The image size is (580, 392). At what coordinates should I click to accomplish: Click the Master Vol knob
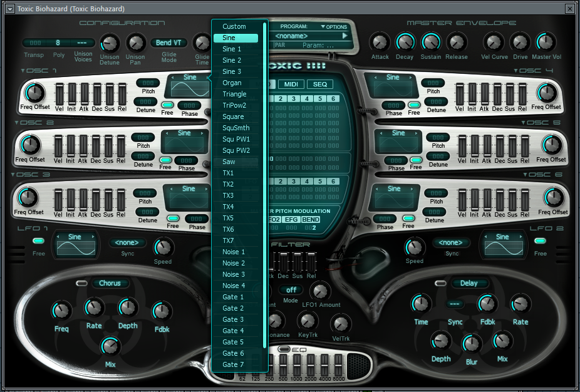pos(546,43)
